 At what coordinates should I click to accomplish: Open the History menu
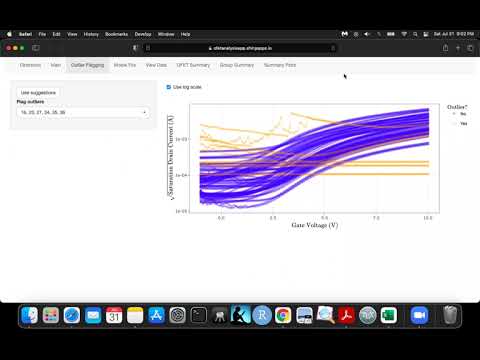[91, 34]
